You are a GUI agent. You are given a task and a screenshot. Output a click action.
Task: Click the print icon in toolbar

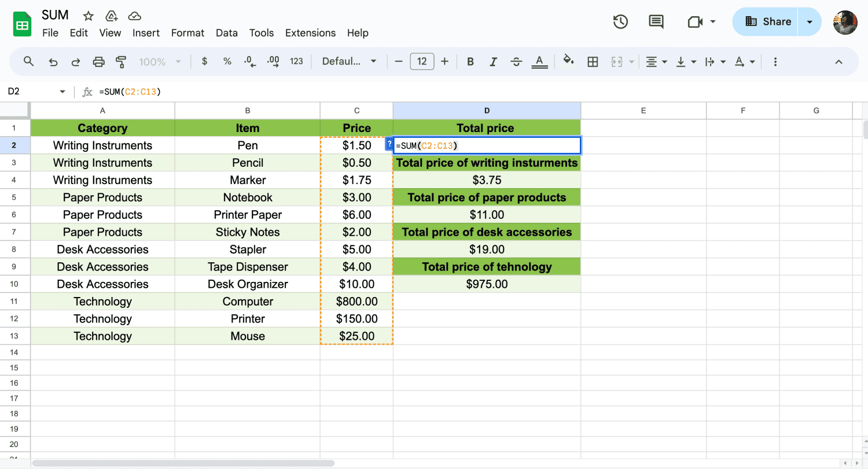99,61
